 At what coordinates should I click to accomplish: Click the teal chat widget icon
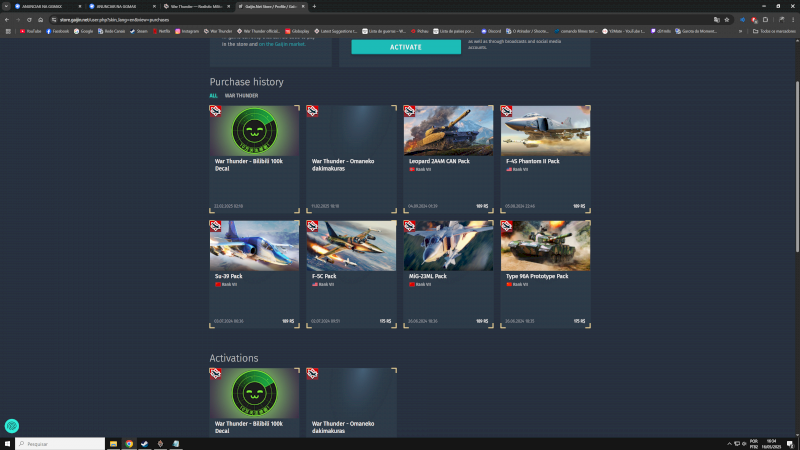(12, 425)
